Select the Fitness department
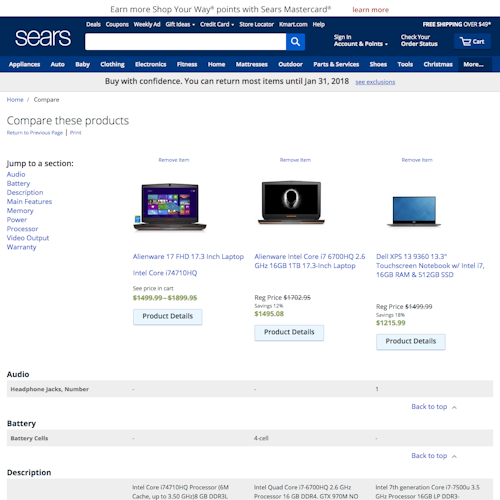The height and width of the screenshot is (500, 500). point(187,64)
